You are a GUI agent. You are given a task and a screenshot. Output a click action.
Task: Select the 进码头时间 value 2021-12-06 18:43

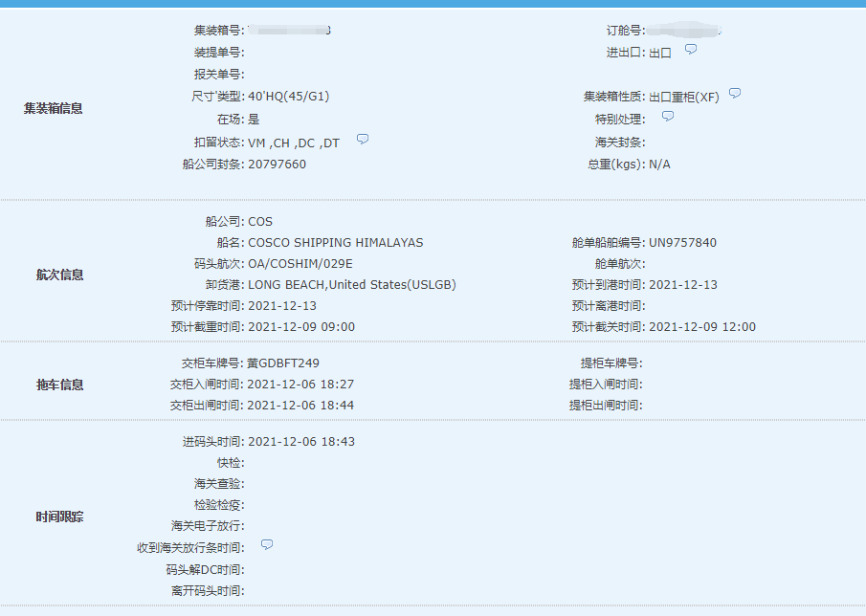[300, 442]
